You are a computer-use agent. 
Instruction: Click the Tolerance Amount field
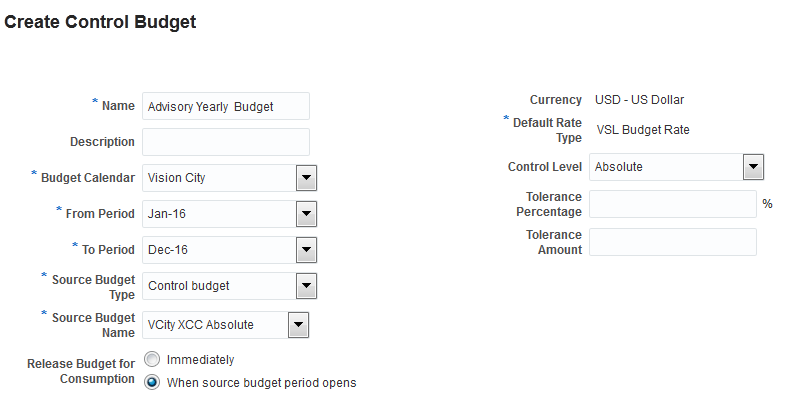673,242
